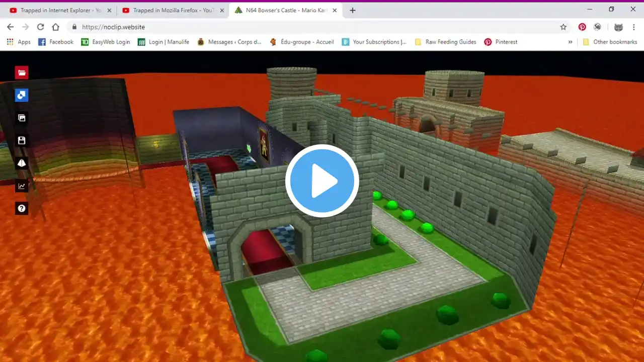Open the save states floppy disk icon

click(x=22, y=140)
